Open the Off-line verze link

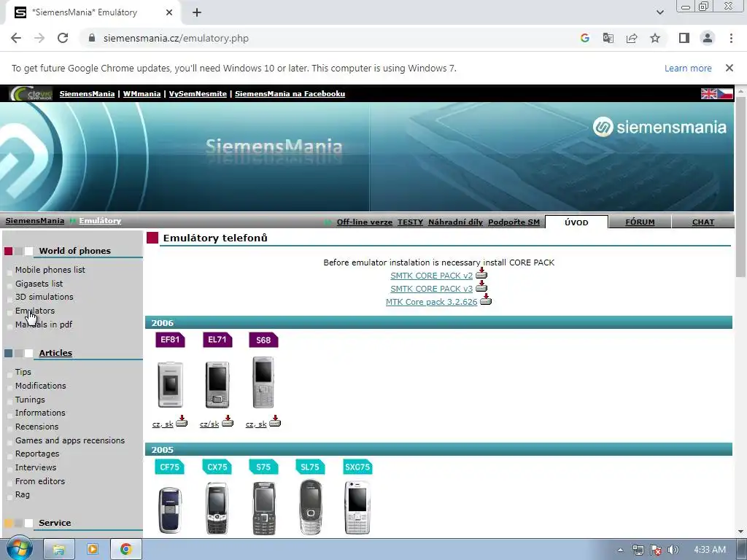click(365, 222)
